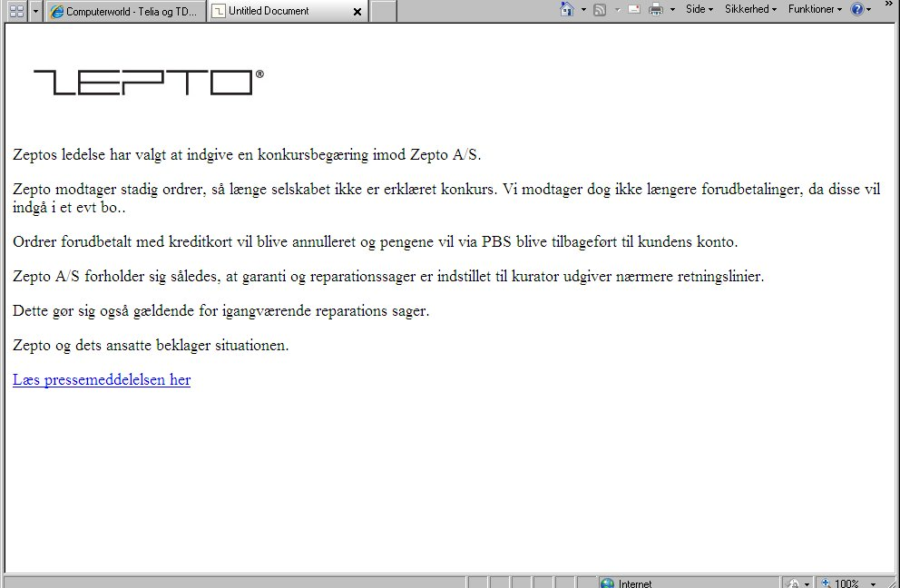Follow the Læs pressemeddelelsen her link
Screen dimensions: 900x588
click(x=102, y=379)
